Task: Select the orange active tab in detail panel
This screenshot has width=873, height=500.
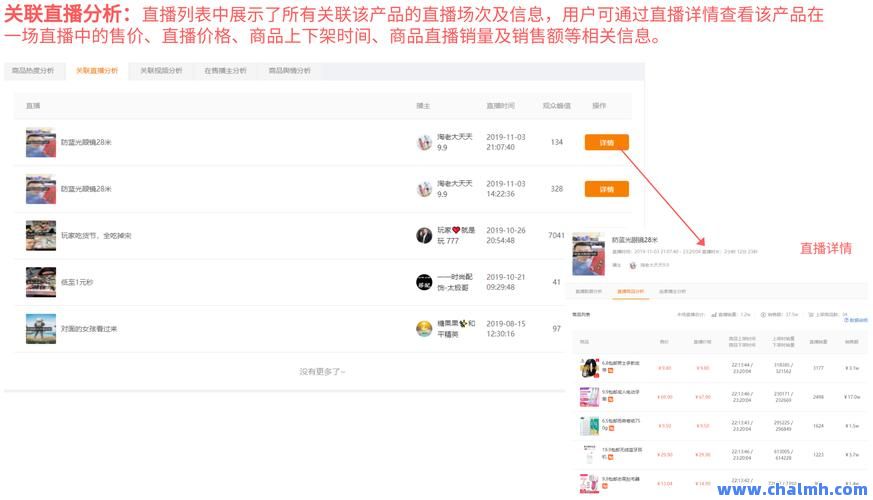Action: point(630,292)
